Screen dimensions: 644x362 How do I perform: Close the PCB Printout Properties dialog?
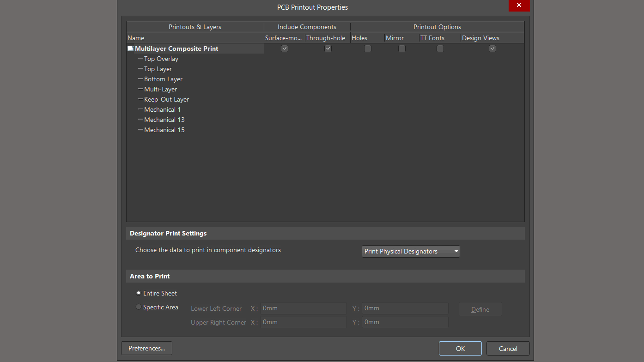click(519, 6)
